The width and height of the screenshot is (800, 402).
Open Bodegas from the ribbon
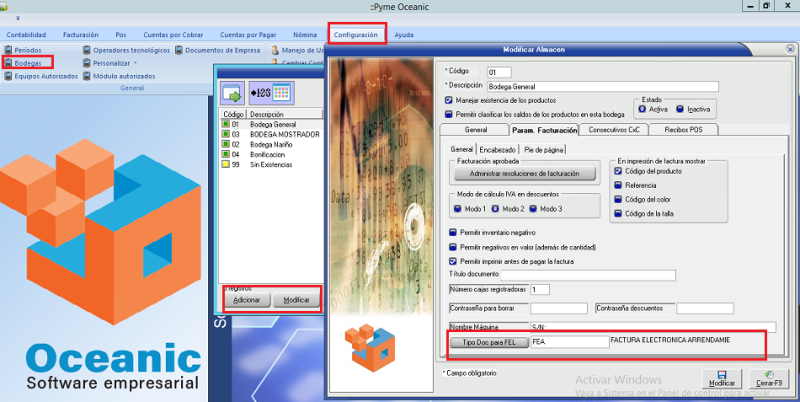(x=27, y=62)
